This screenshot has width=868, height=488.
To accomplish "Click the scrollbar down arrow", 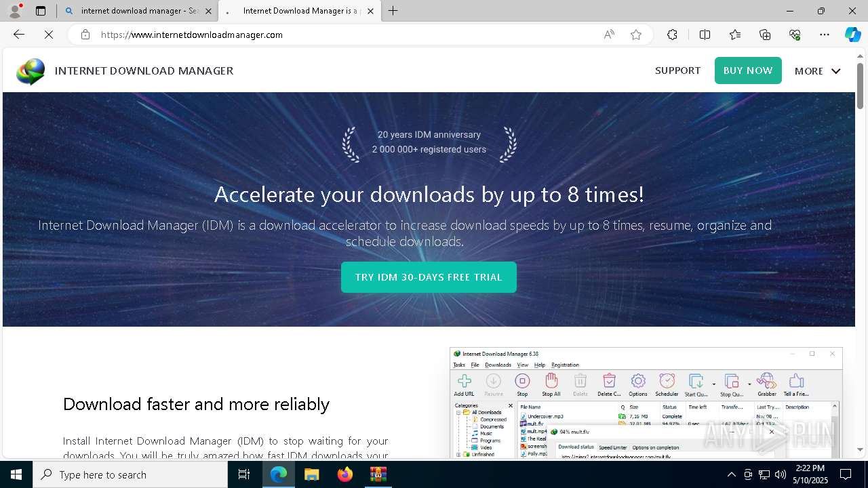I will [x=860, y=449].
